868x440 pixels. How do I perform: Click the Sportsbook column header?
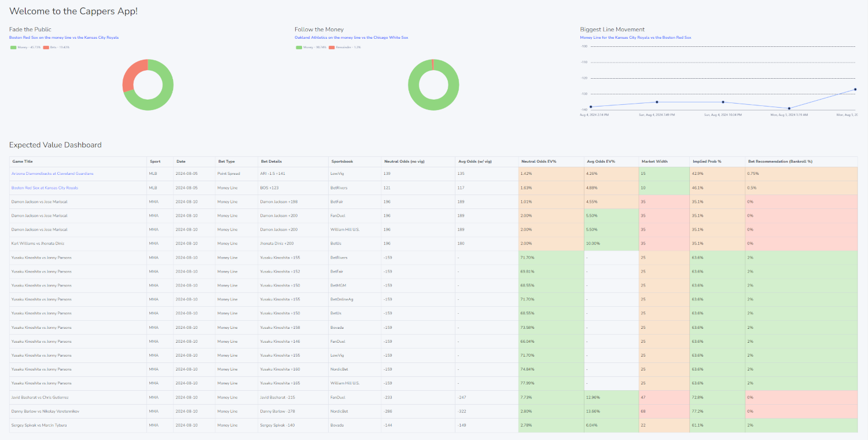[x=355, y=162]
